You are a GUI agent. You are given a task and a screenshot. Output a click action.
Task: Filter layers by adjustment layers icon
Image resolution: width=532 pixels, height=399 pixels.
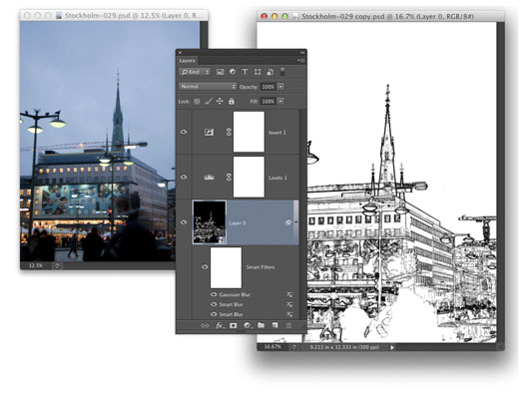pyautogui.click(x=233, y=72)
